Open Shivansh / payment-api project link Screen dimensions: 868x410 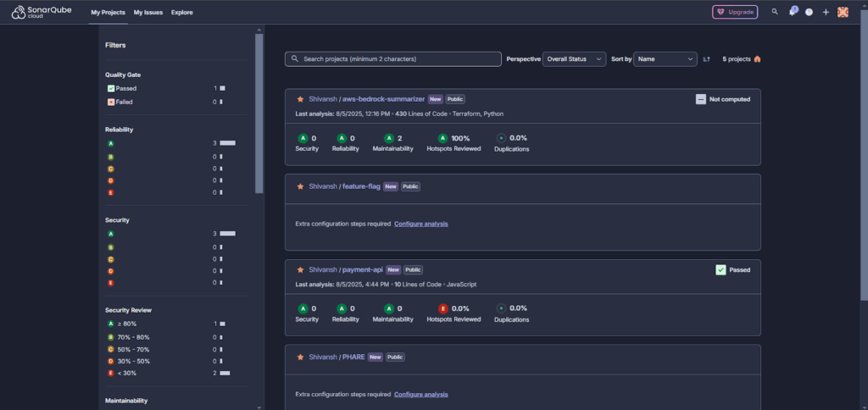click(x=346, y=270)
